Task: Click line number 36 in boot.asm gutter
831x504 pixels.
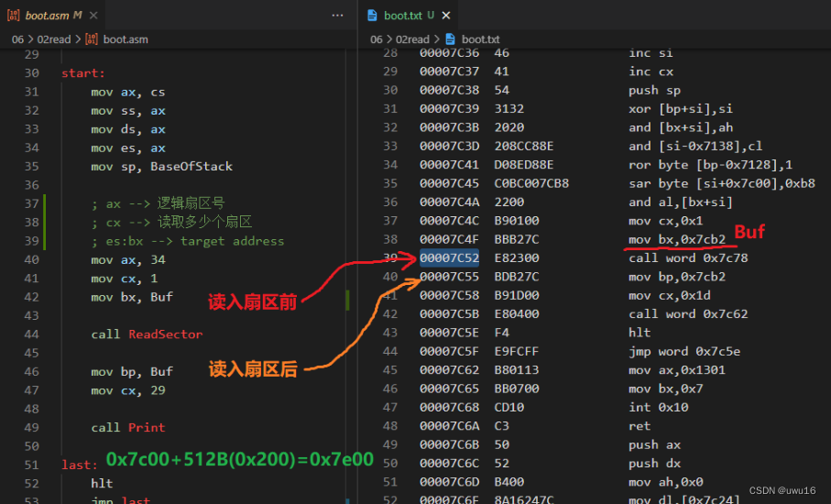Action: pos(31,185)
